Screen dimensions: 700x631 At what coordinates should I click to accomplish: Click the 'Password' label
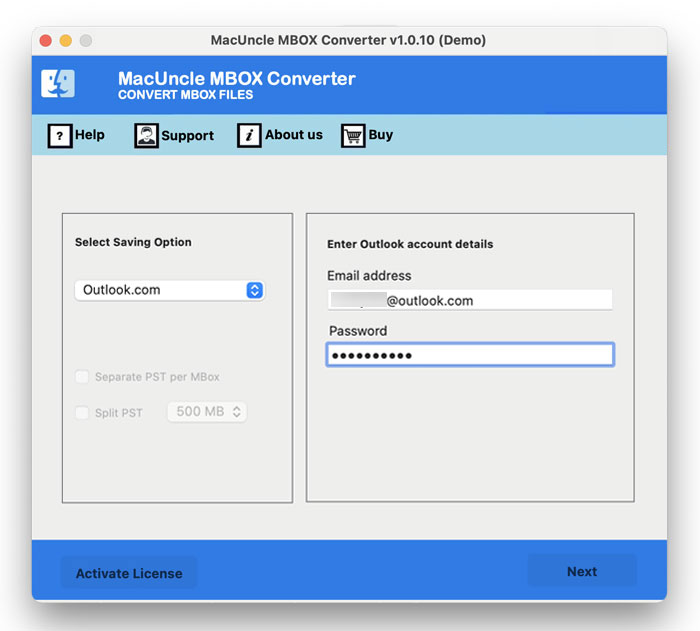click(x=358, y=331)
